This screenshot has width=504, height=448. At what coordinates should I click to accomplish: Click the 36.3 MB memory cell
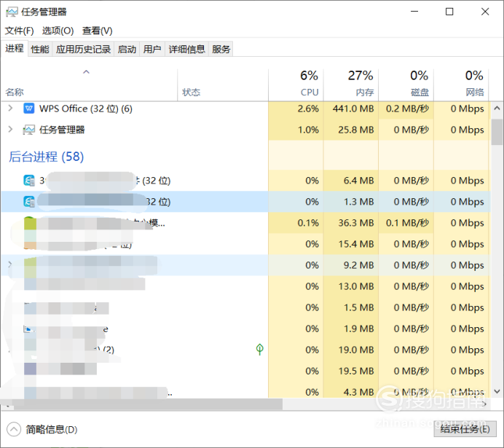tap(350, 223)
